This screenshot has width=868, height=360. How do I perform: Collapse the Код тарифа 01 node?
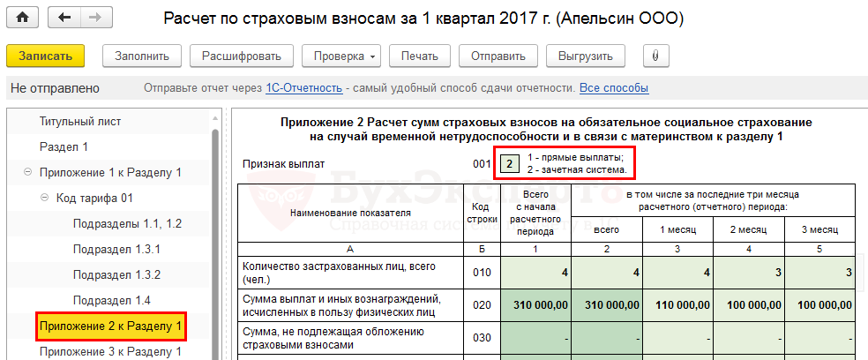43,199
